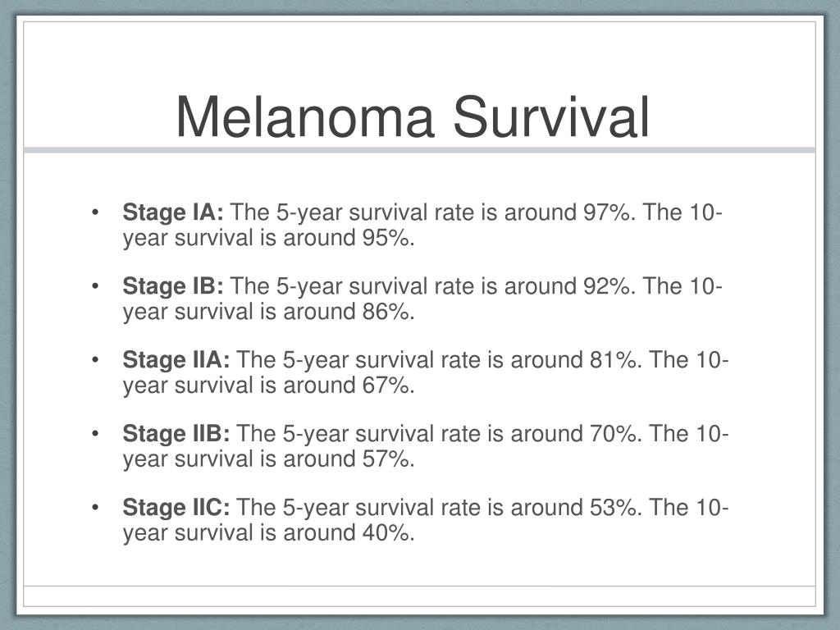
Task: Click the Melanoma Survival slide title
Action: click(413, 116)
